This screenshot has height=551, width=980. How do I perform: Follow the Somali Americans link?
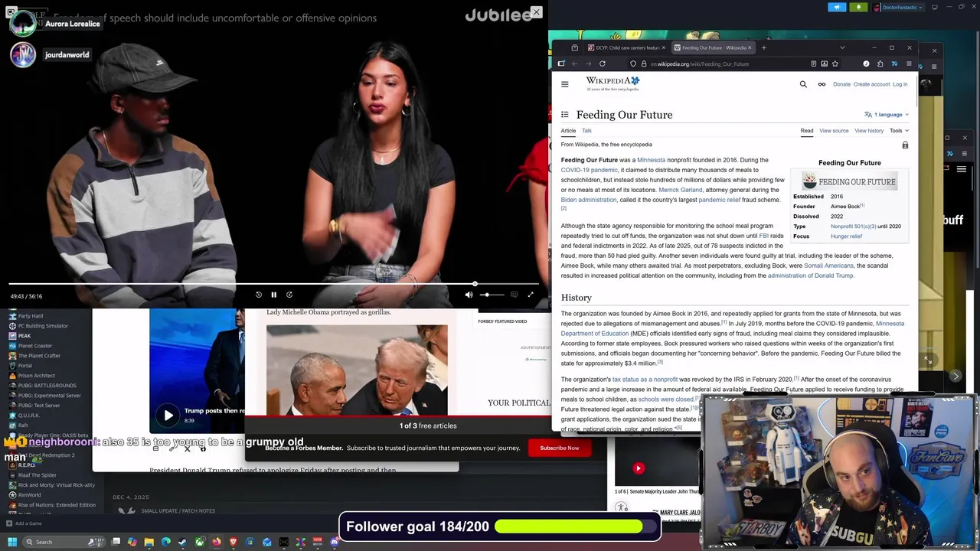coord(828,266)
